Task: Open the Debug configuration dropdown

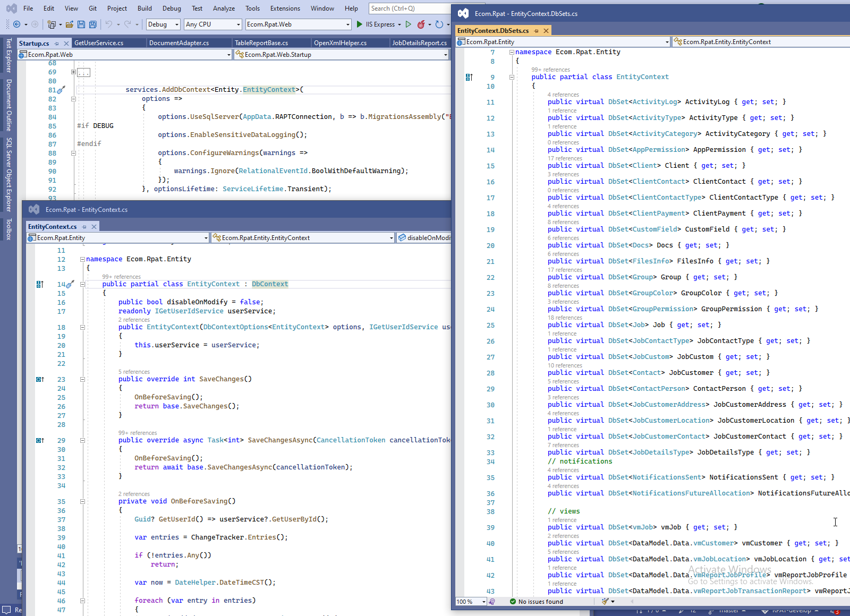Action: (x=163, y=24)
